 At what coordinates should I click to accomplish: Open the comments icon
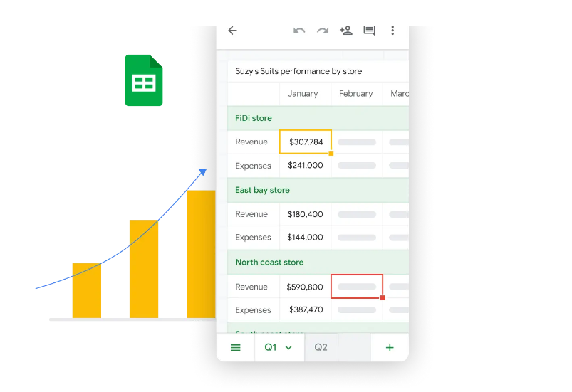point(369,31)
